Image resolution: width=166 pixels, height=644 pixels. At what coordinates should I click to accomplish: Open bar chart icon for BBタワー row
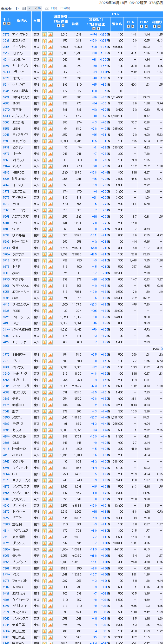[44, 355]
